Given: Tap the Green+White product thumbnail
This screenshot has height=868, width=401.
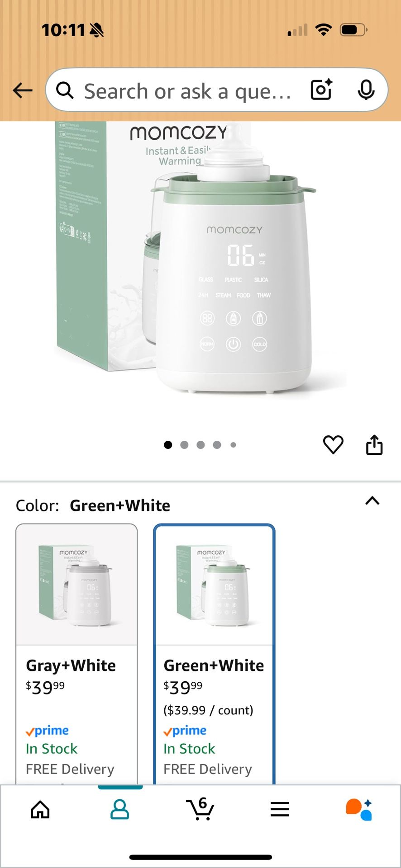Looking at the screenshot, I should 214,585.
